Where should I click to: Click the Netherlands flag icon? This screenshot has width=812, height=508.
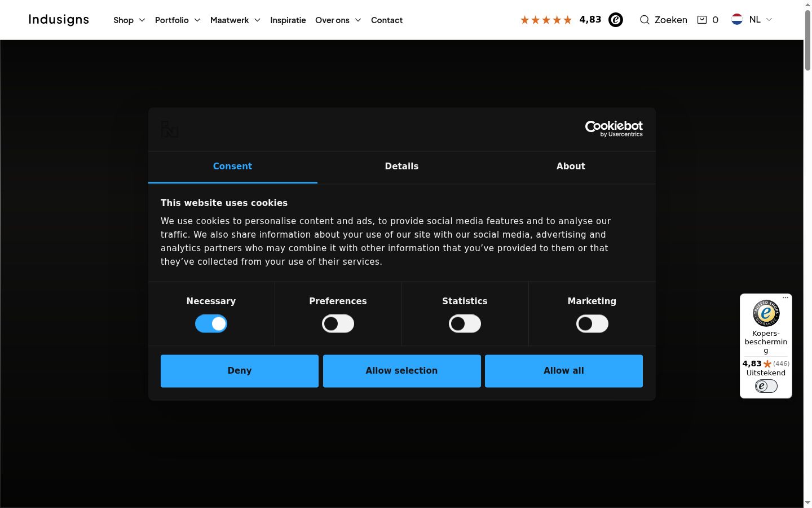pyautogui.click(x=737, y=19)
